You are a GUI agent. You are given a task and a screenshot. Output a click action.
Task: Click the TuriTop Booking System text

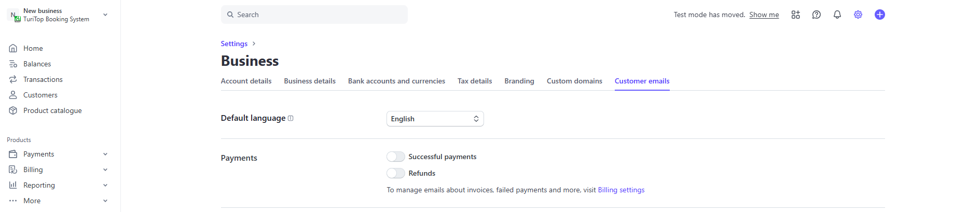56,19
